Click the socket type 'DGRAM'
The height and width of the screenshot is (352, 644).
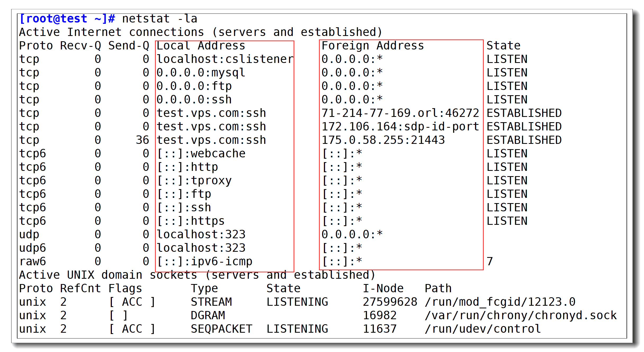[208, 316]
